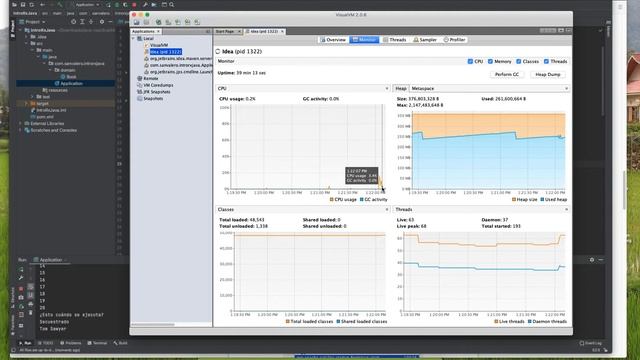
Task: Click the refresh icon beside Idea title
Action: tap(218, 51)
